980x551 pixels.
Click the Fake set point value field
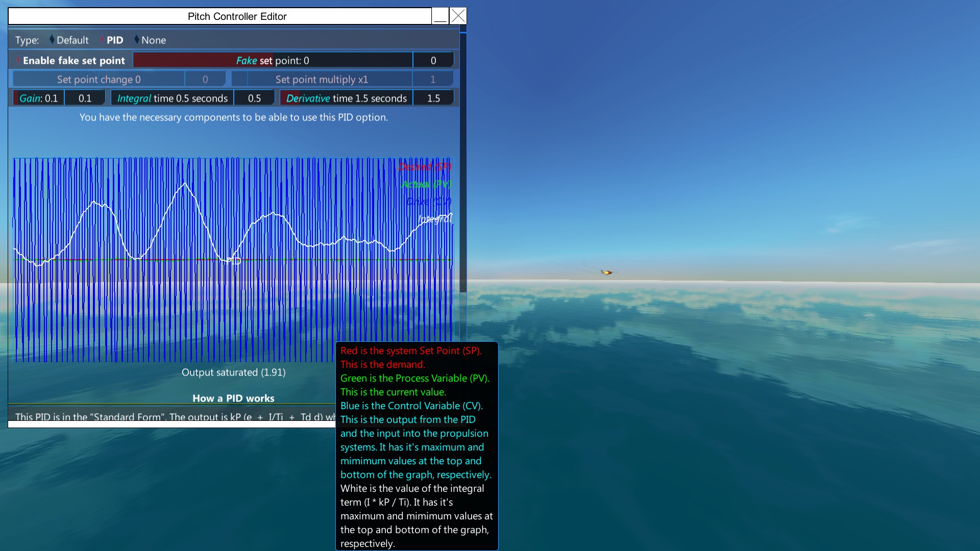[433, 61]
